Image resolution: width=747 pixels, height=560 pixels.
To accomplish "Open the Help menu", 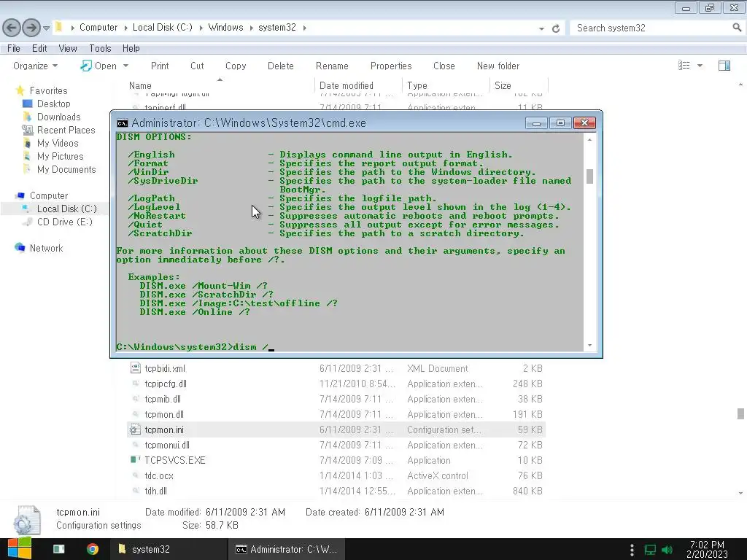I will coord(131,48).
